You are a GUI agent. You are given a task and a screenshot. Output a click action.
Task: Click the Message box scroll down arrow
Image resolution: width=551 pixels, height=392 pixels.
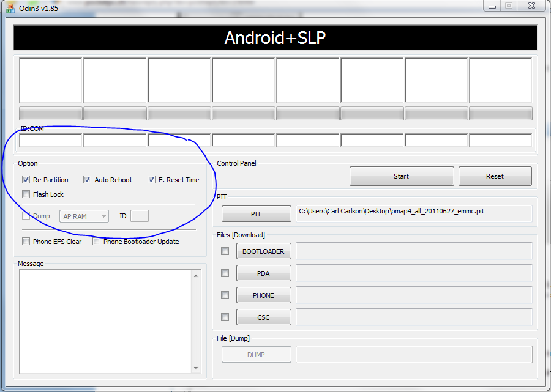click(196, 368)
